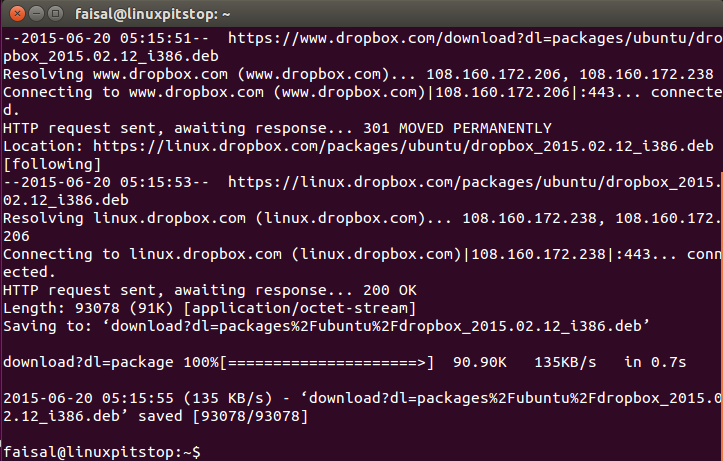Click the 'in 0.7s' download time
The image size is (723, 461).
[655, 362]
